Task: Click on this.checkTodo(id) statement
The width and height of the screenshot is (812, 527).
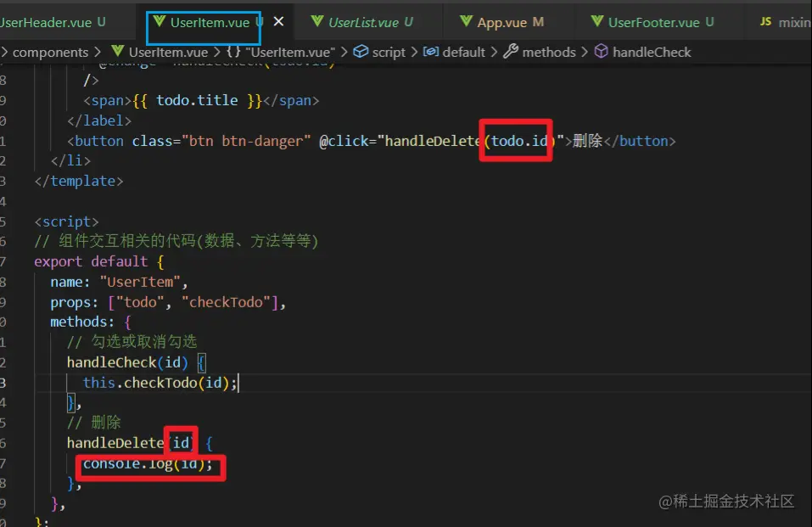Action: click(x=160, y=383)
